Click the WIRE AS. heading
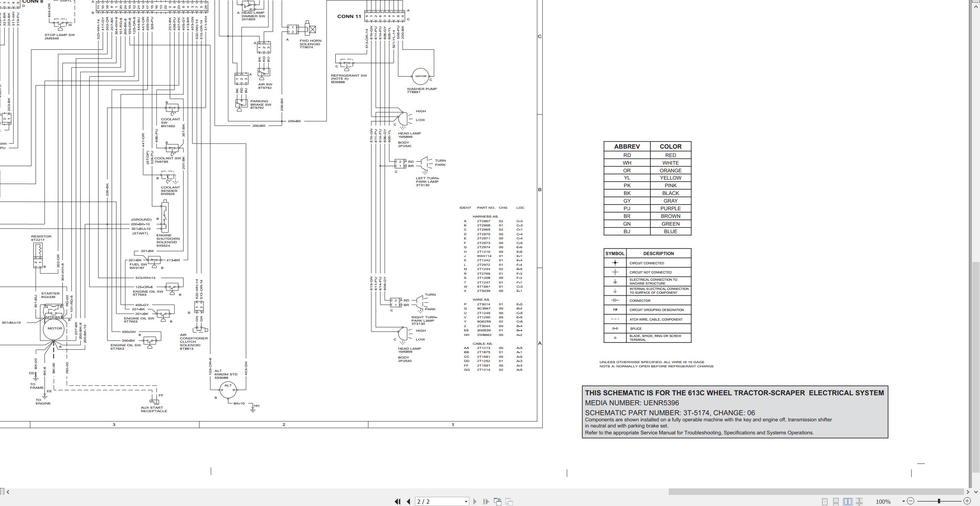The width and height of the screenshot is (980, 506). click(x=481, y=300)
